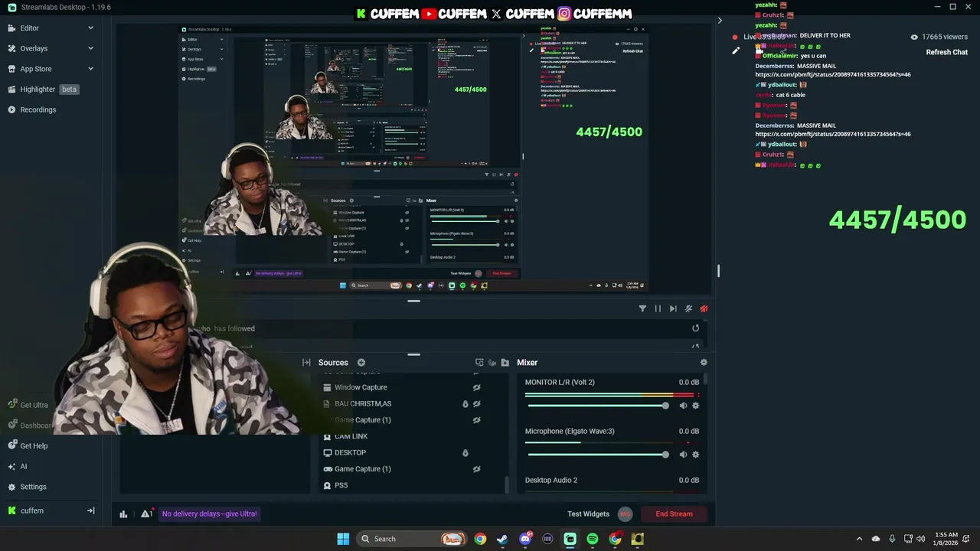Image resolution: width=980 pixels, height=551 pixels.
Task: Expand the App Store menu chevron
Action: click(90, 69)
